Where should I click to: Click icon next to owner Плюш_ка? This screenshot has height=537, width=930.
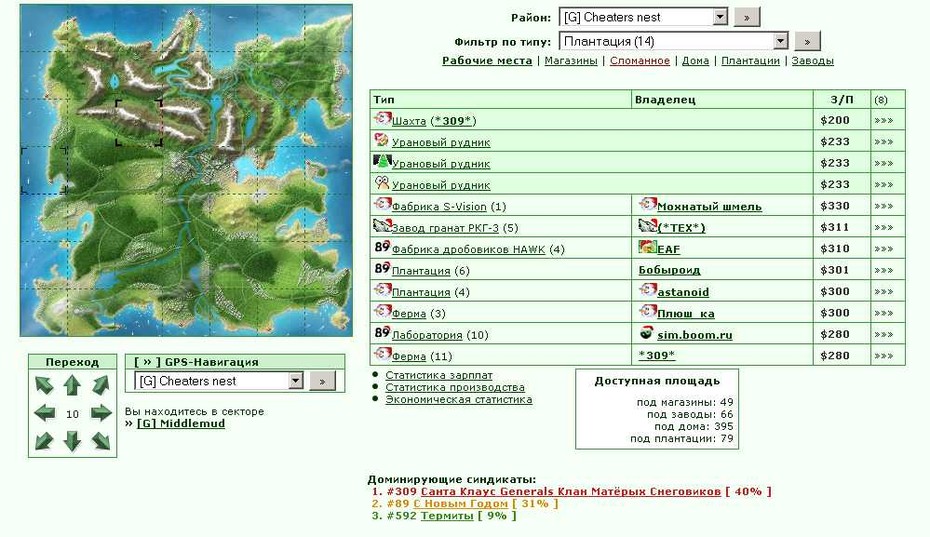point(647,312)
